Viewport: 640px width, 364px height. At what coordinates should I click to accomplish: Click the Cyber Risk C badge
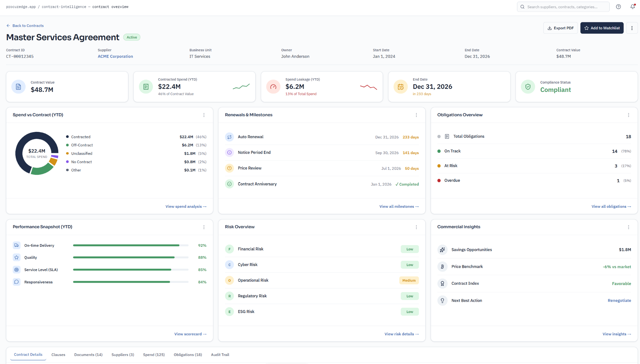229,265
